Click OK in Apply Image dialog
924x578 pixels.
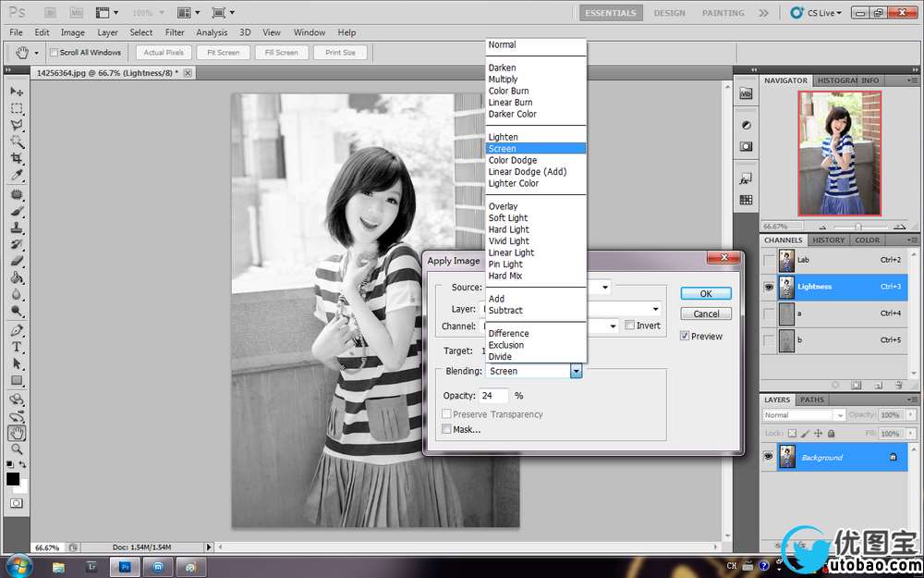pyautogui.click(x=706, y=293)
